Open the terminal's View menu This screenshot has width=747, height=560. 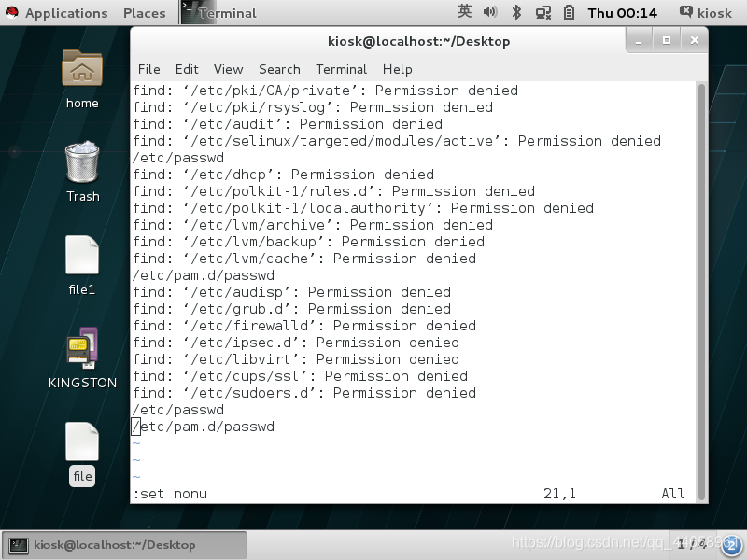pyautogui.click(x=228, y=69)
